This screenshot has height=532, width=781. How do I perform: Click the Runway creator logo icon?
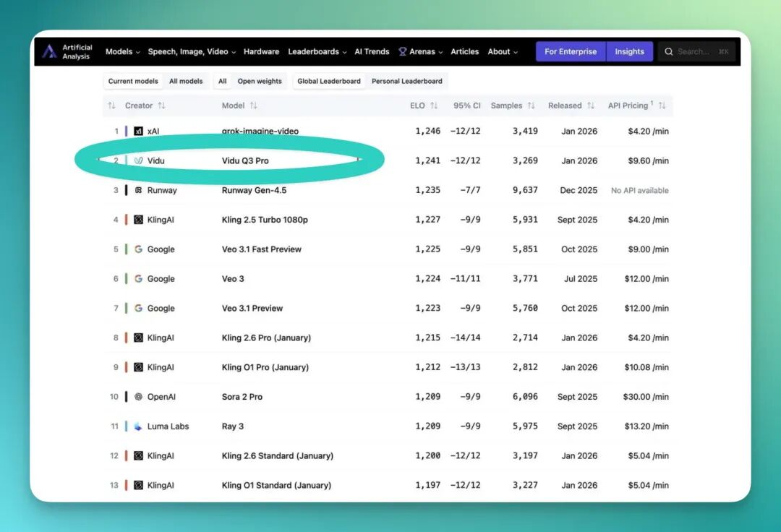tap(138, 190)
